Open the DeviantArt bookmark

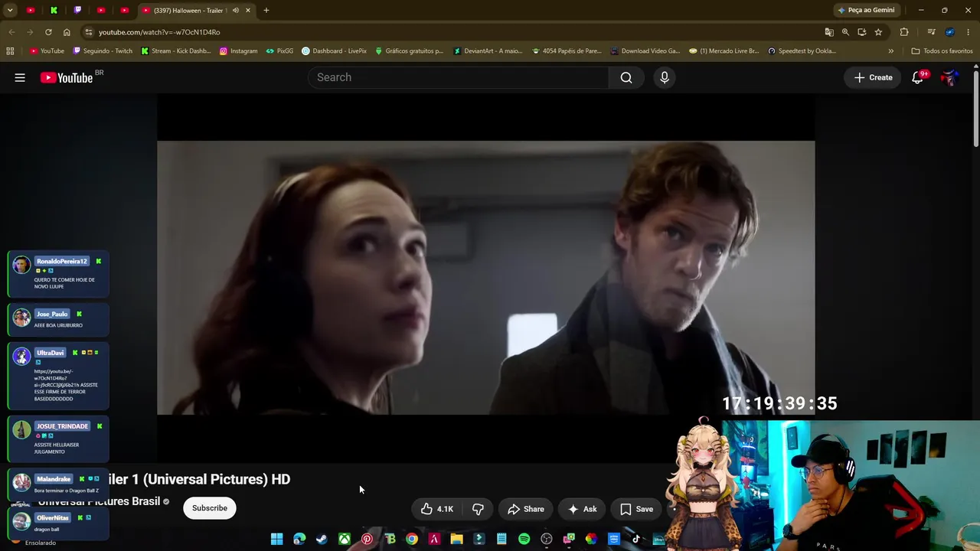click(488, 51)
